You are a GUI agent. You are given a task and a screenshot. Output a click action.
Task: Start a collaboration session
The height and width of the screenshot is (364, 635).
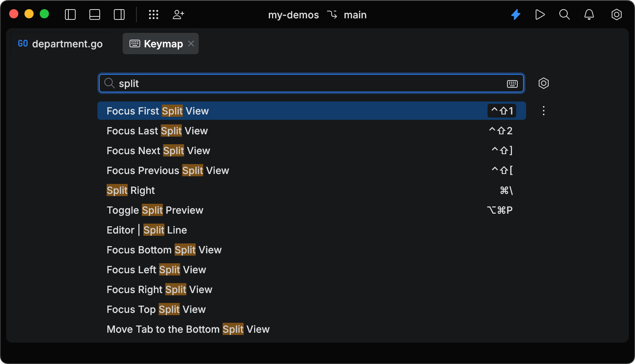pos(178,14)
